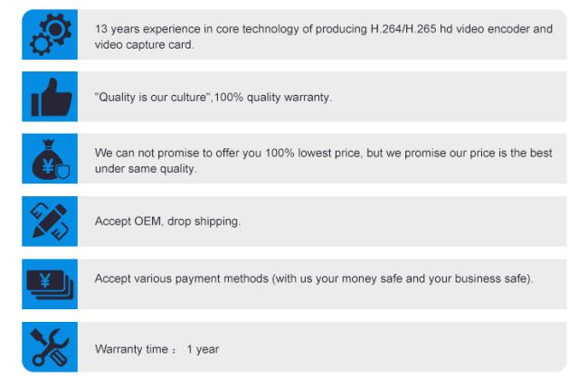This screenshot has height=387, width=588.
Task: Click the pencil and ruler OEM icon
Action: pos(50,222)
